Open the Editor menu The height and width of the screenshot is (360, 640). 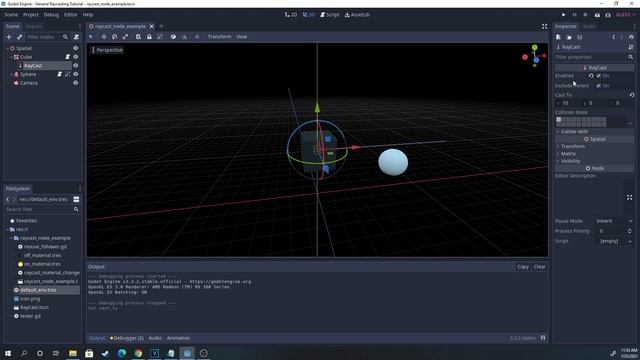click(x=71, y=15)
